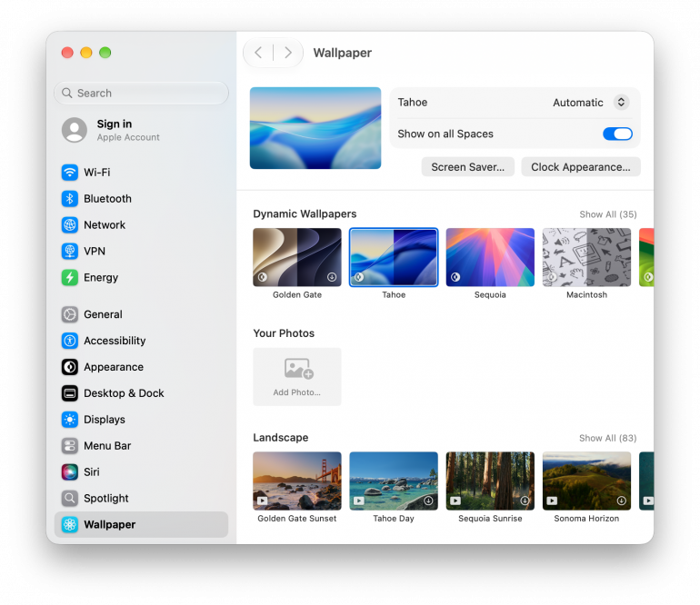Image resolution: width=700 pixels, height=605 pixels.
Task: Open Clock Appearance... button
Action: click(581, 167)
